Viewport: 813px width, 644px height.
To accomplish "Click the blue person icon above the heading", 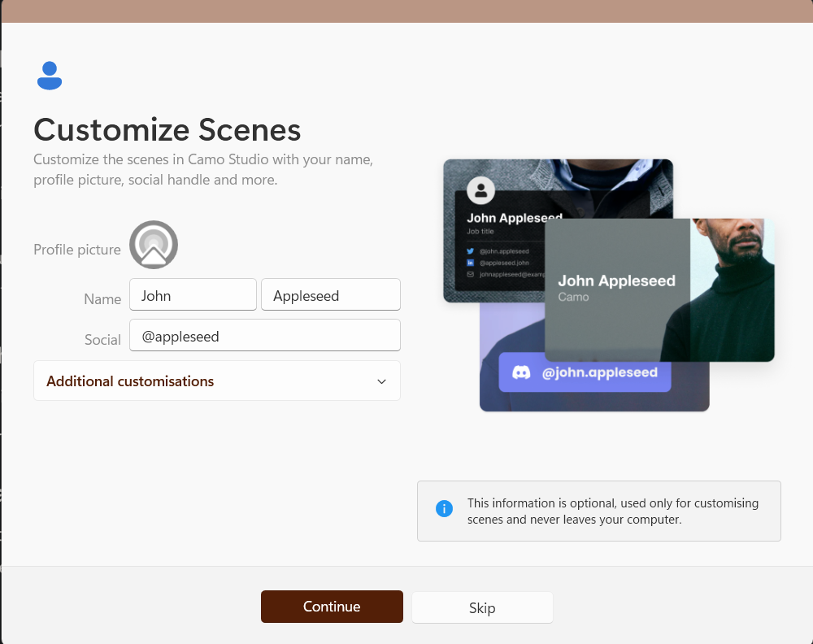I will click(x=50, y=76).
